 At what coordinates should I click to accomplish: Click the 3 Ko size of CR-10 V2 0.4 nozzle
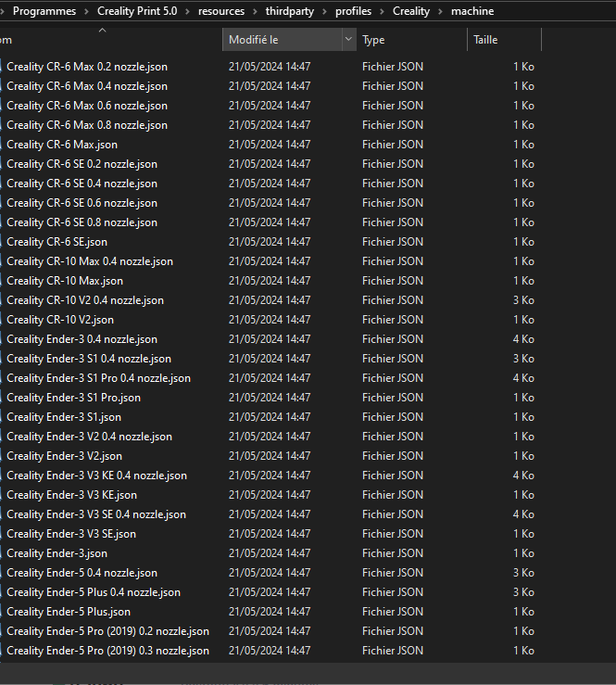pyautogui.click(x=523, y=300)
